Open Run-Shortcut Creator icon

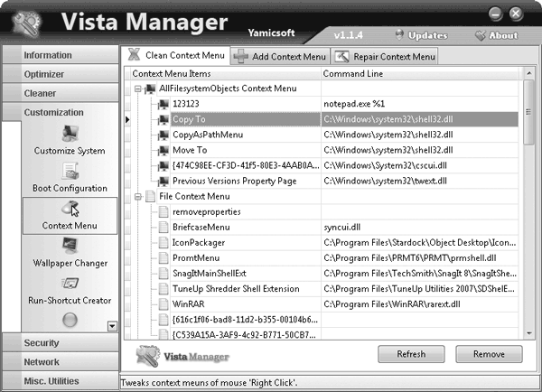[70, 285]
